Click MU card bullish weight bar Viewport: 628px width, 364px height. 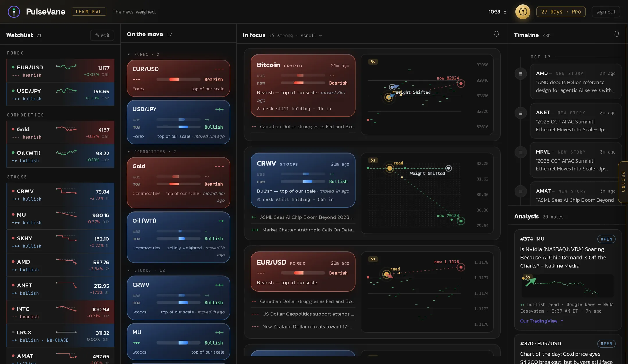(178, 343)
